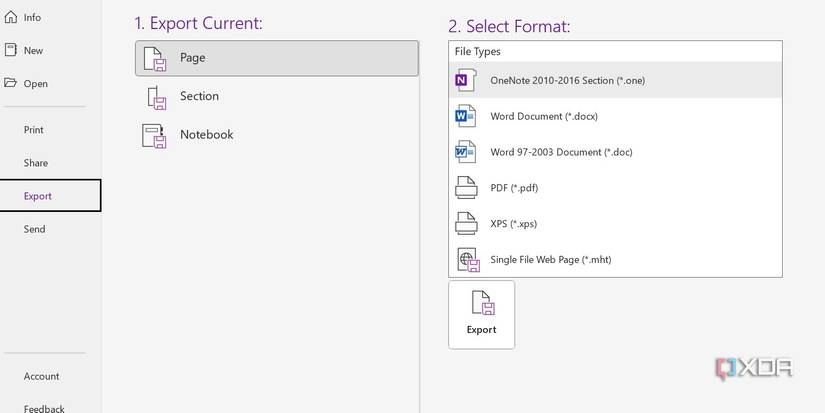
Task: Select PDF (*.pdf) format
Action: (x=615, y=187)
